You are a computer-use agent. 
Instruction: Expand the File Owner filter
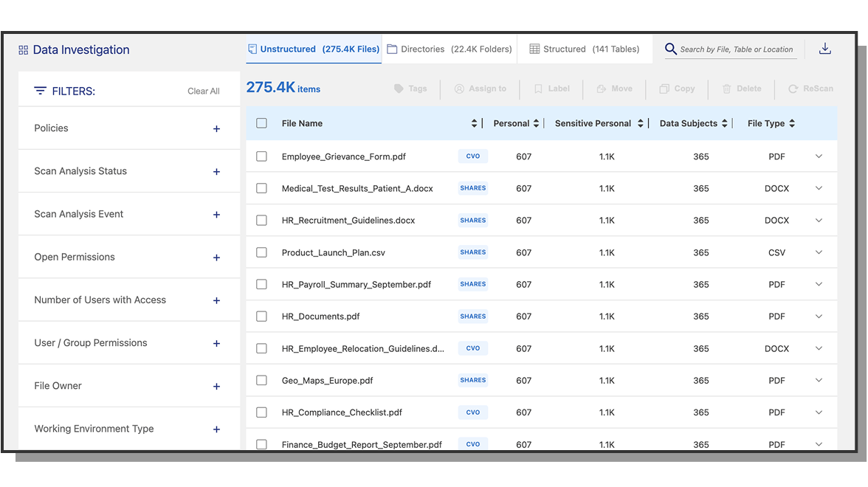(216, 385)
